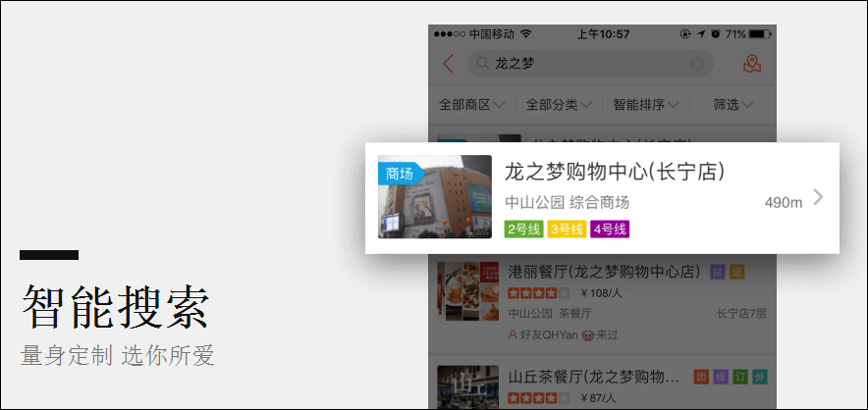This screenshot has width=868, height=410.
Task: Open the 港丽餐厅 food photo thumbnail
Action: (467, 291)
